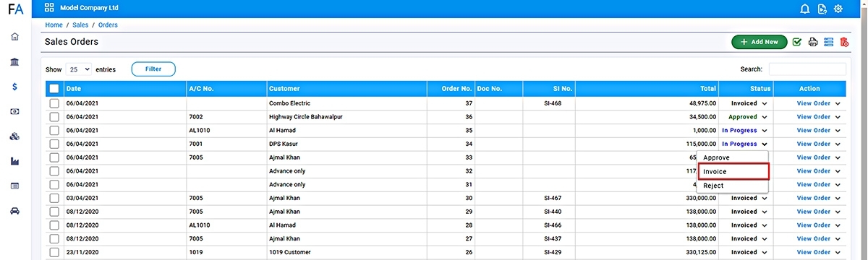Click the Search input field
Viewport: 868px width, 260px height.
807,69
